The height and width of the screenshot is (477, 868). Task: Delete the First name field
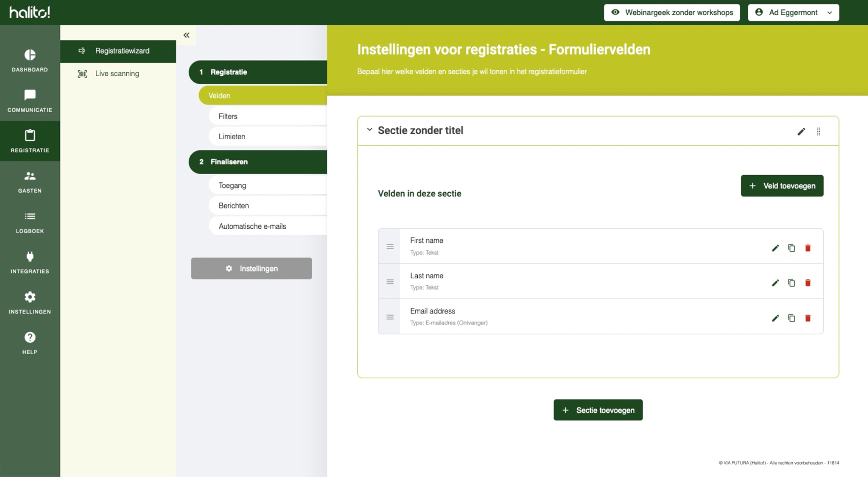pyautogui.click(x=808, y=248)
